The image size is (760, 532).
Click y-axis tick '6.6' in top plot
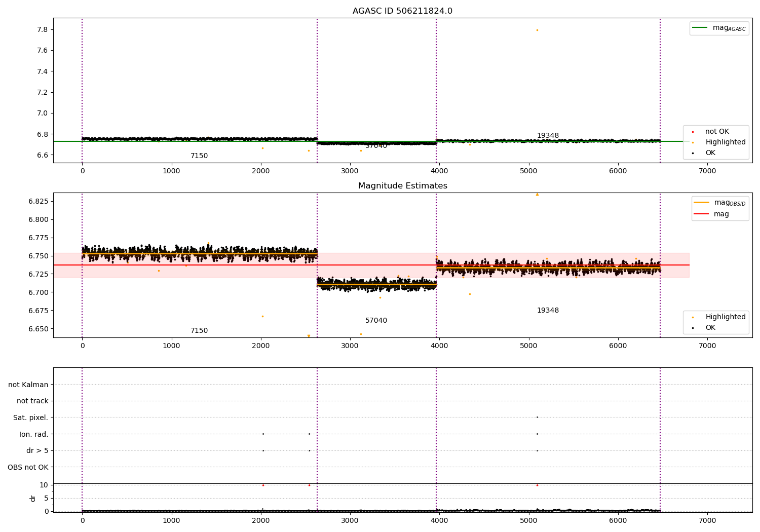[42, 156]
